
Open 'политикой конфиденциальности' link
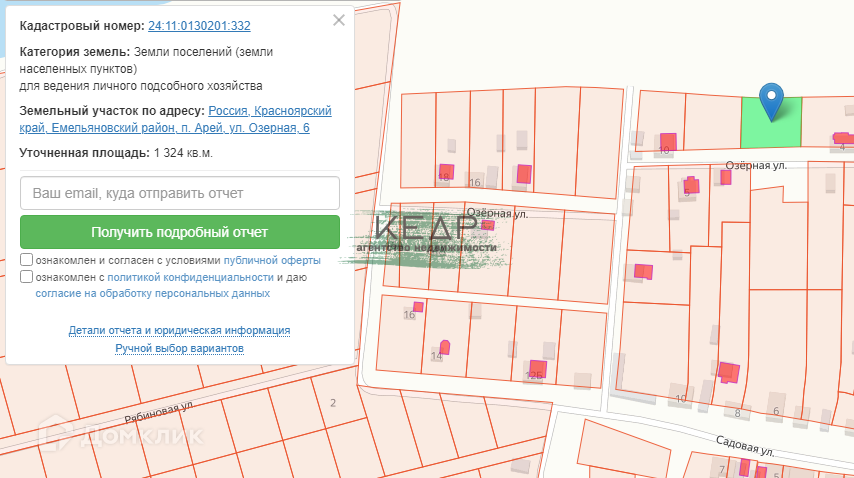coord(191,277)
